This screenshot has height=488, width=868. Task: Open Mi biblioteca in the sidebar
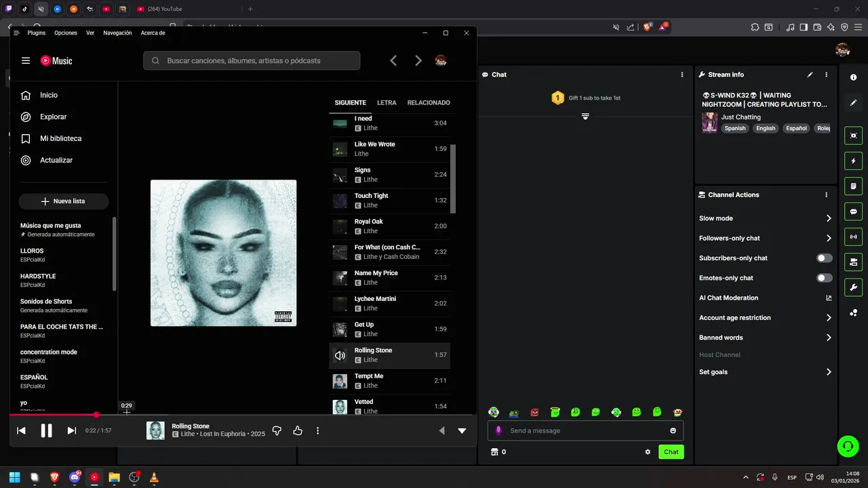pos(60,138)
